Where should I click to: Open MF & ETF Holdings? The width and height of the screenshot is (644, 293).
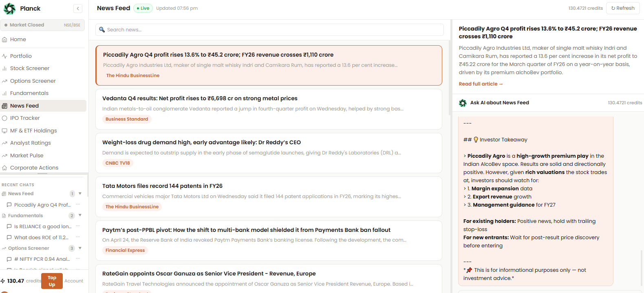click(x=33, y=131)
